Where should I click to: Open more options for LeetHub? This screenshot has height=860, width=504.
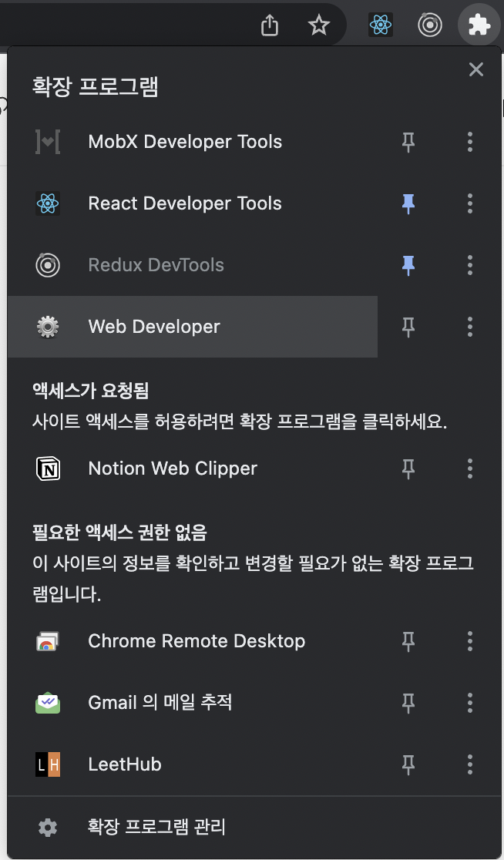click(x=470, y=764)
